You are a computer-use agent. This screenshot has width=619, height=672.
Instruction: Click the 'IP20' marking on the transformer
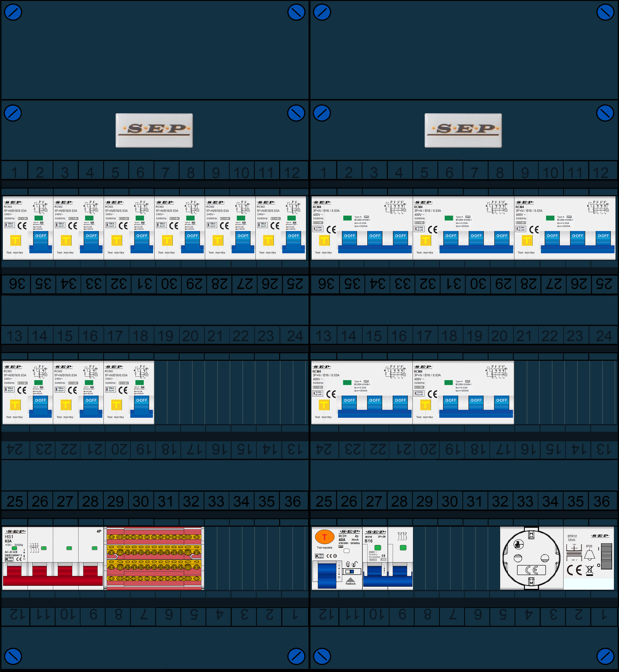tap(589, 546)
